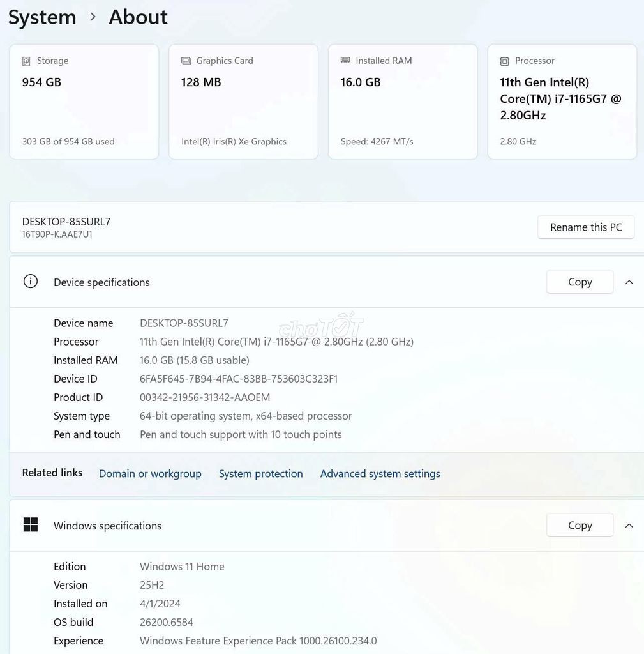This screenshot has width=644, height=654.
Task: Click the 'OS build' label
Action: point(73,622)
